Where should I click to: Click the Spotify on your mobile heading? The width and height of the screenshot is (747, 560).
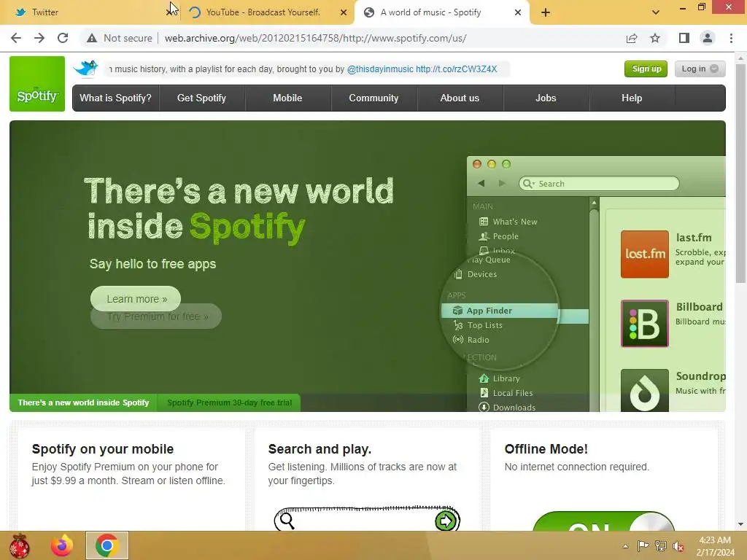[103, 449]
